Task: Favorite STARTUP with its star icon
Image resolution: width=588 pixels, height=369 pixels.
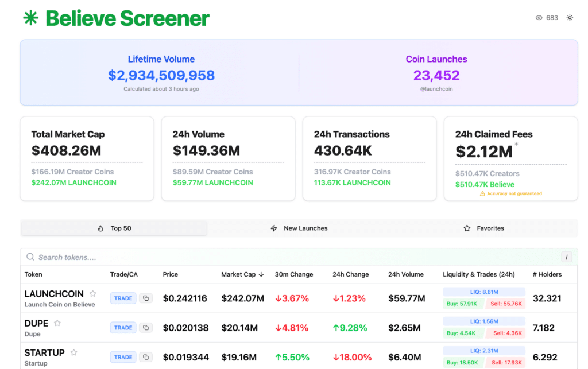Action: [74, 352]
